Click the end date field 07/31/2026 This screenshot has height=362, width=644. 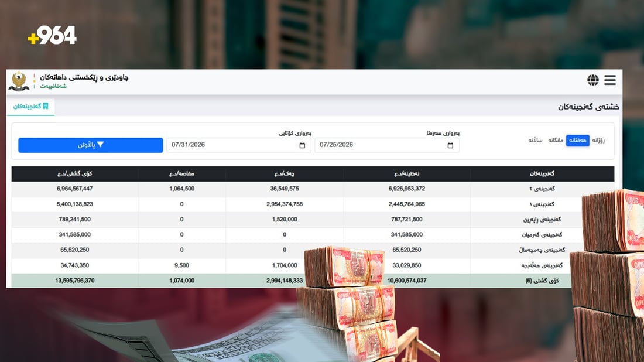(x=239, y=145)
